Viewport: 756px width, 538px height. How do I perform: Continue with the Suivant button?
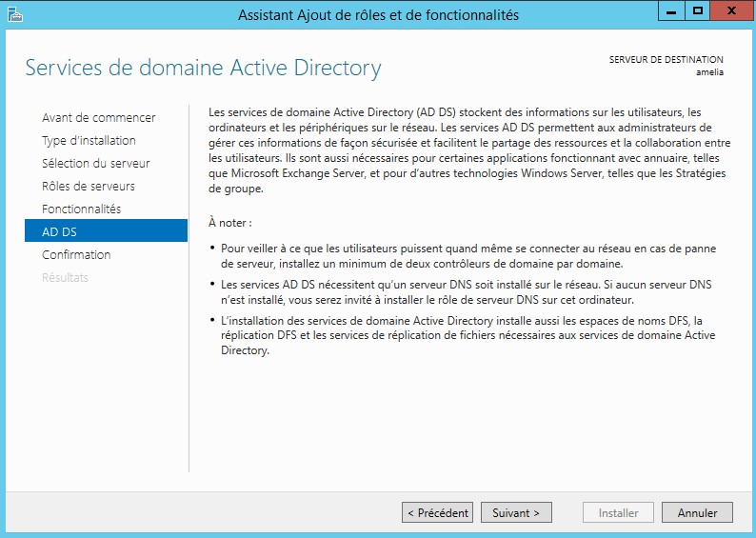[516, 512]
